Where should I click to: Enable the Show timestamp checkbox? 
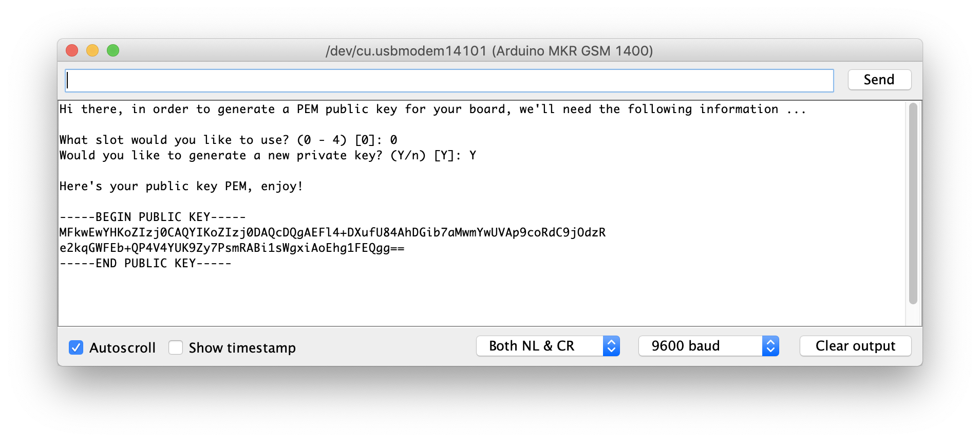pos(176,347)
